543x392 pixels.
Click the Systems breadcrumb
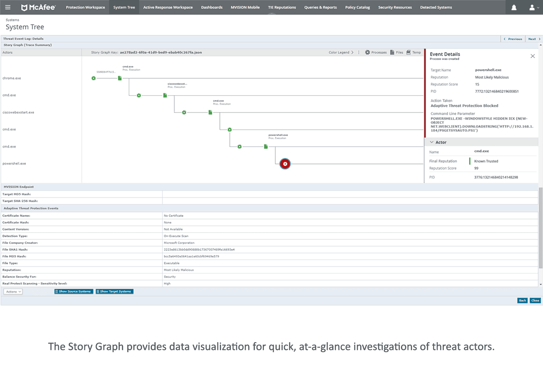(x=12, y=20)
